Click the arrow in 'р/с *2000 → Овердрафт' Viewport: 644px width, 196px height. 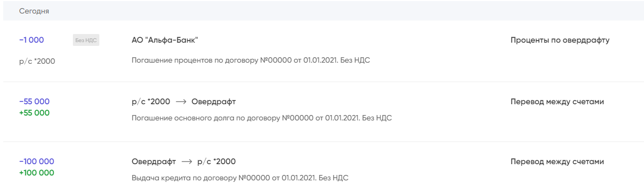pyautogui.click(x=181, y=102)
